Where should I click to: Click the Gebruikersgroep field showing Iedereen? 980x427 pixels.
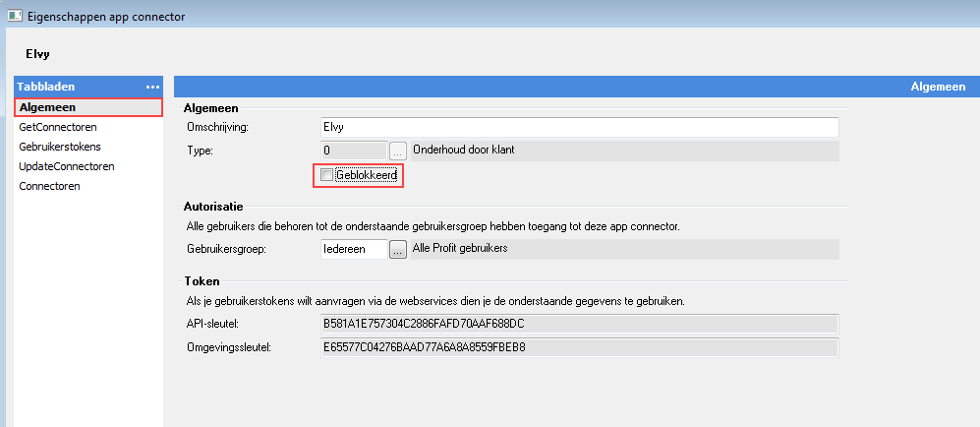coord(353,250)
